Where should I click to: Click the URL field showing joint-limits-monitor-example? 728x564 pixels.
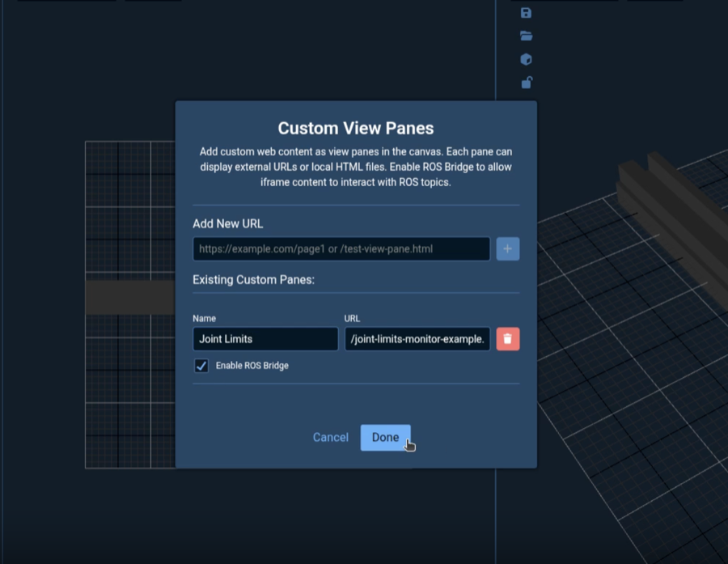point(417,338)
